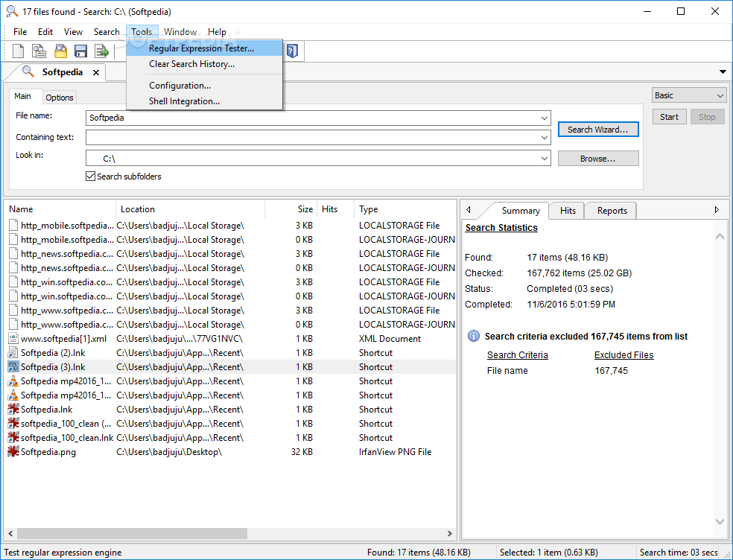
Task: Click the app icon in the title bar
Action: 12,11
